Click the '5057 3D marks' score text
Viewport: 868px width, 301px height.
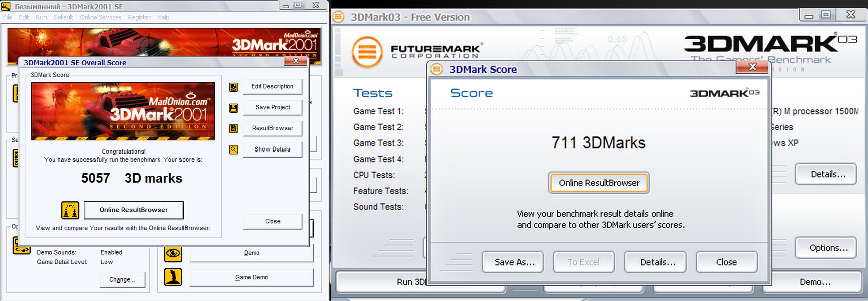pyautogui.click(x=132, y=178)
